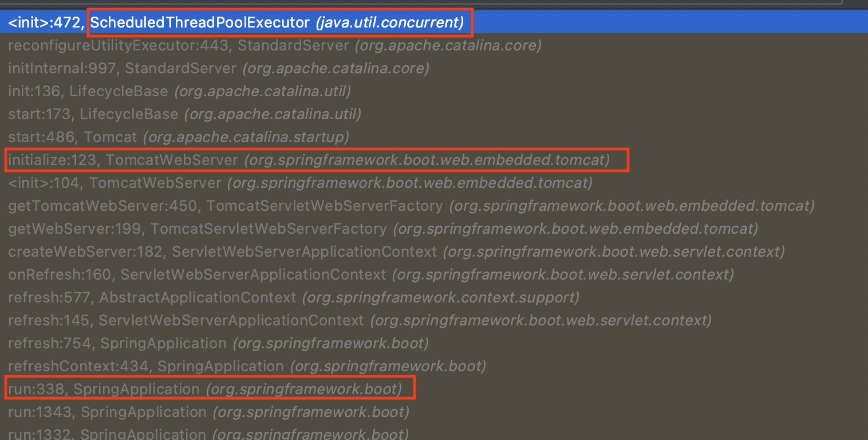Select the run:1332 SpringApplication frame

434,433
